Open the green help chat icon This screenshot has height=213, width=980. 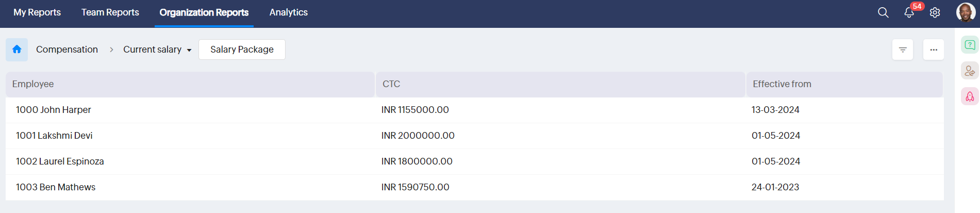[970, 45]
